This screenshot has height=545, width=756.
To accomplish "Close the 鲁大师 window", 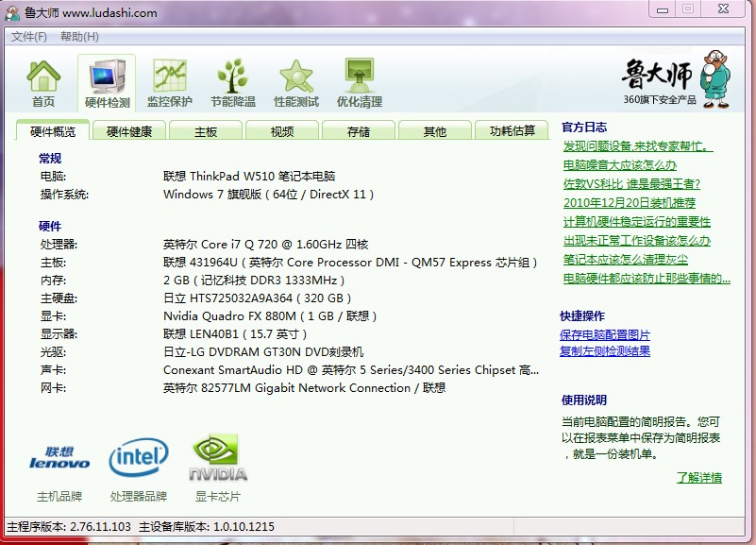I will (x=723, y=9).
